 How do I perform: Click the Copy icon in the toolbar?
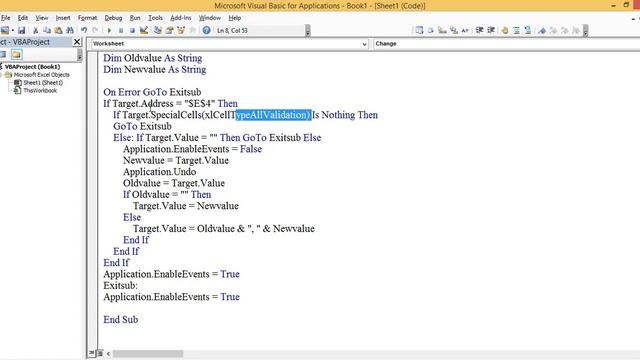(x=47, y=30)
